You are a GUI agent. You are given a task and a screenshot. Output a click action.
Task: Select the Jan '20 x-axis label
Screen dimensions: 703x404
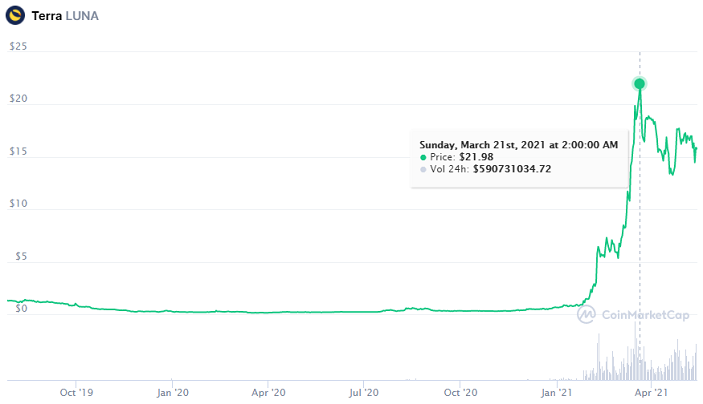click(172, 393)
